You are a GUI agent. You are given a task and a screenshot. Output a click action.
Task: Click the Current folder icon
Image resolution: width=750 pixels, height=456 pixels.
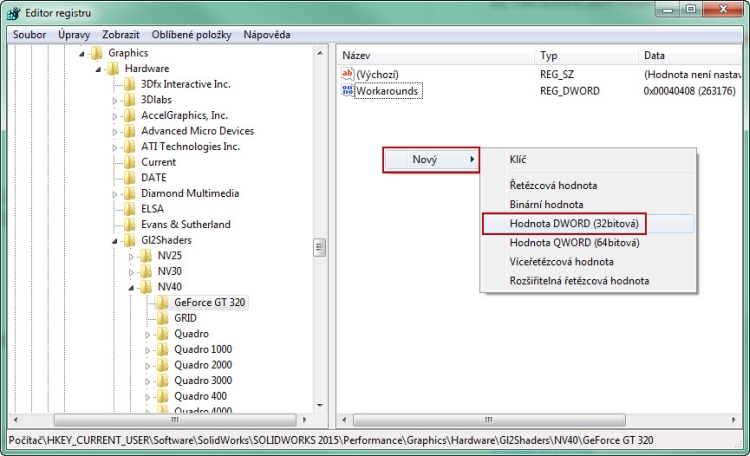pyautogui.click(x=129, y=162)
